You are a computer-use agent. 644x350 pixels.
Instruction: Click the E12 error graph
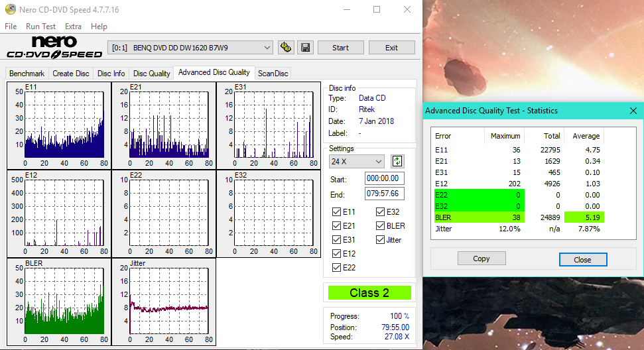(x=59, y=213)
